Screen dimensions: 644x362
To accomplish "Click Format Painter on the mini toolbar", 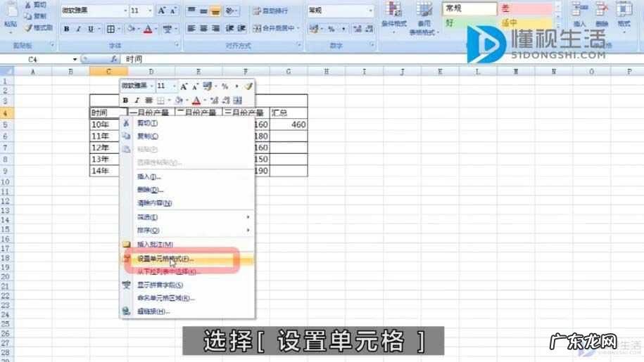I will pos(248,86).
